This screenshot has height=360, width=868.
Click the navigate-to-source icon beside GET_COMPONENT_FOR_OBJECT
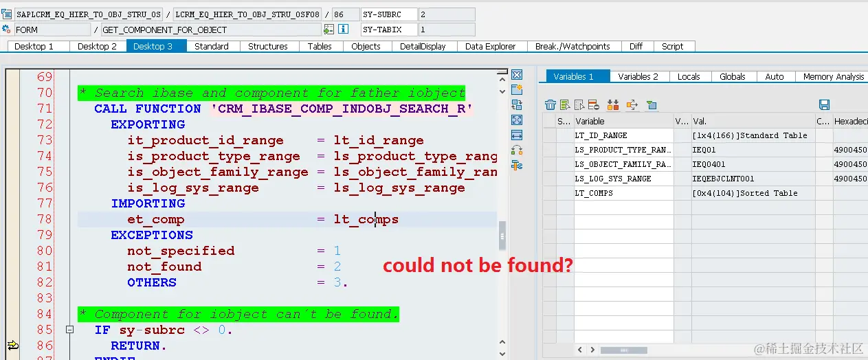tap(329, 30)
